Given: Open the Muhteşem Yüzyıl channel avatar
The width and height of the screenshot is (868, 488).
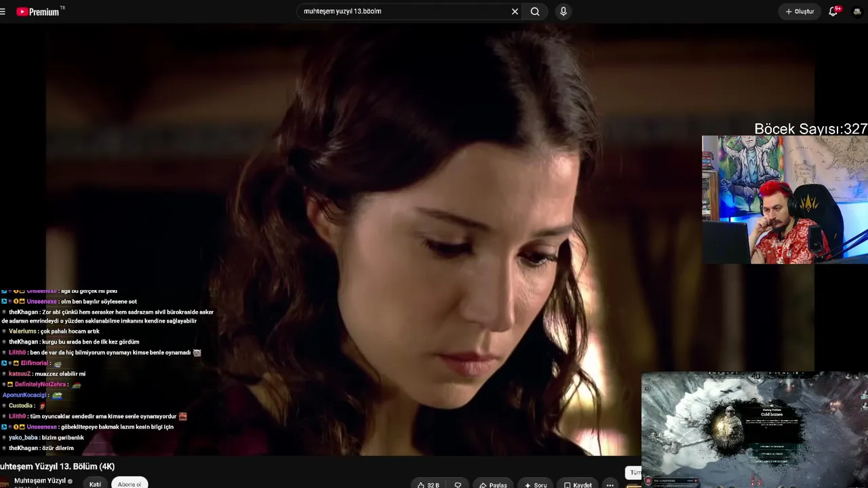Looking at the screenshot, I should 4,483.
